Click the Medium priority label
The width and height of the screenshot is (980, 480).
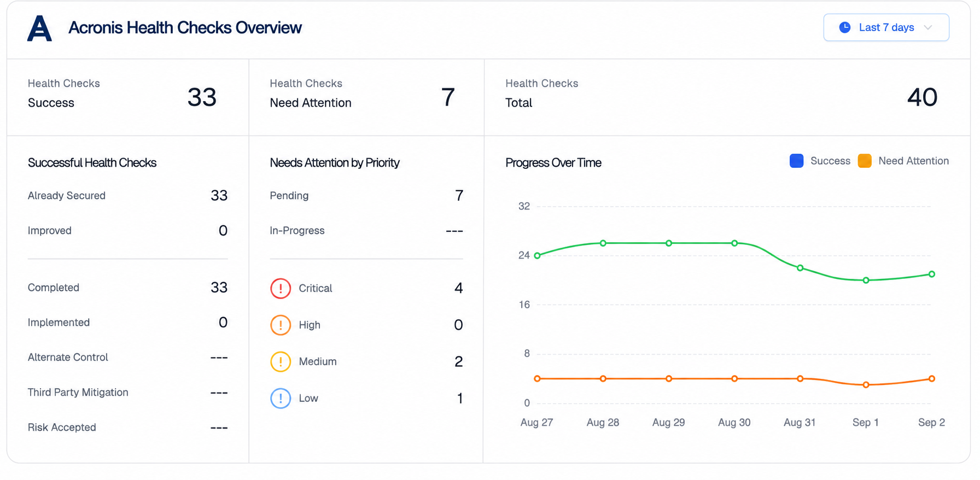318,361
